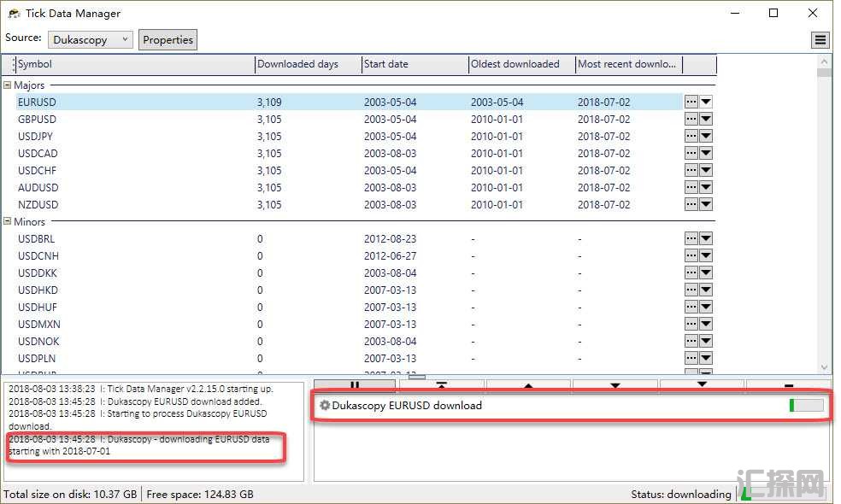Viewport: 841px width, 504px height.
Task: Click the ellipsis button for EURUSD
Action: (691, 102)
